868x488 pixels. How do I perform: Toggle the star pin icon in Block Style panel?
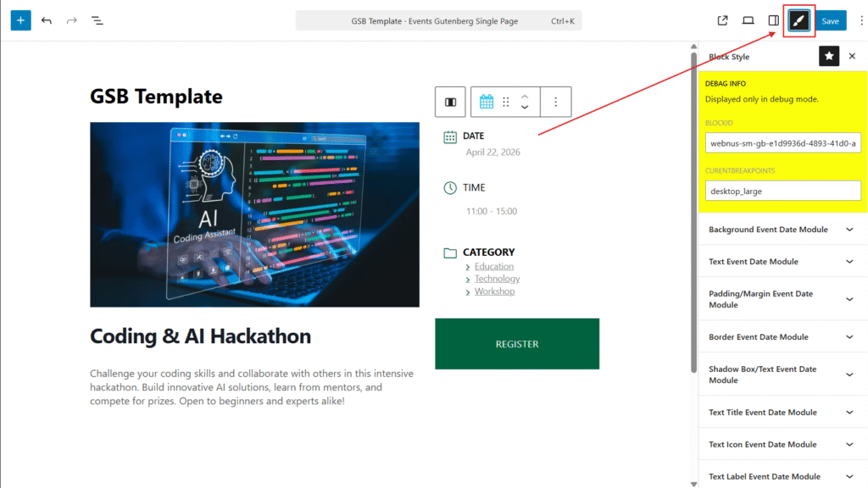(x=828, y=56)
